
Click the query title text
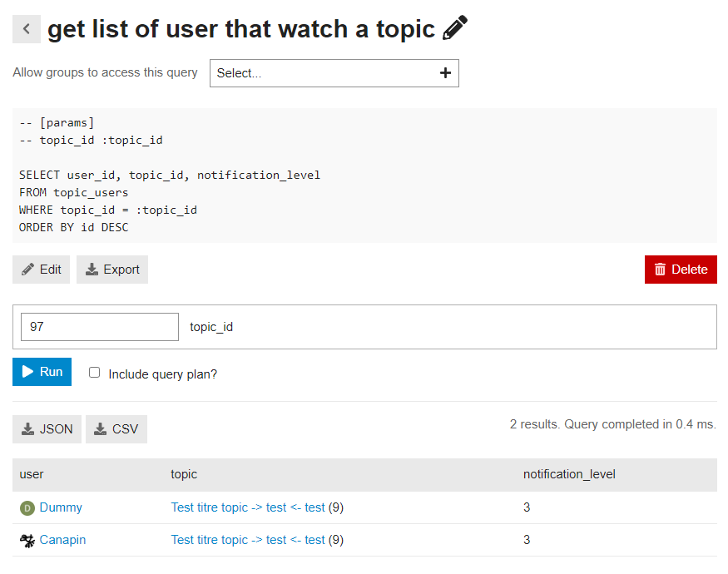pos(241,29)
